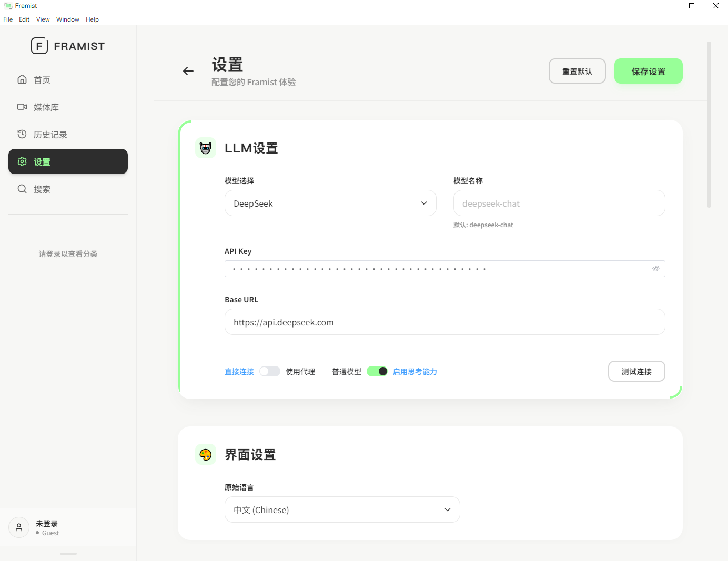The width and height of the screenshot is (728, 561).
Task: Click the 测试连接 button
Action: point(636,371)
